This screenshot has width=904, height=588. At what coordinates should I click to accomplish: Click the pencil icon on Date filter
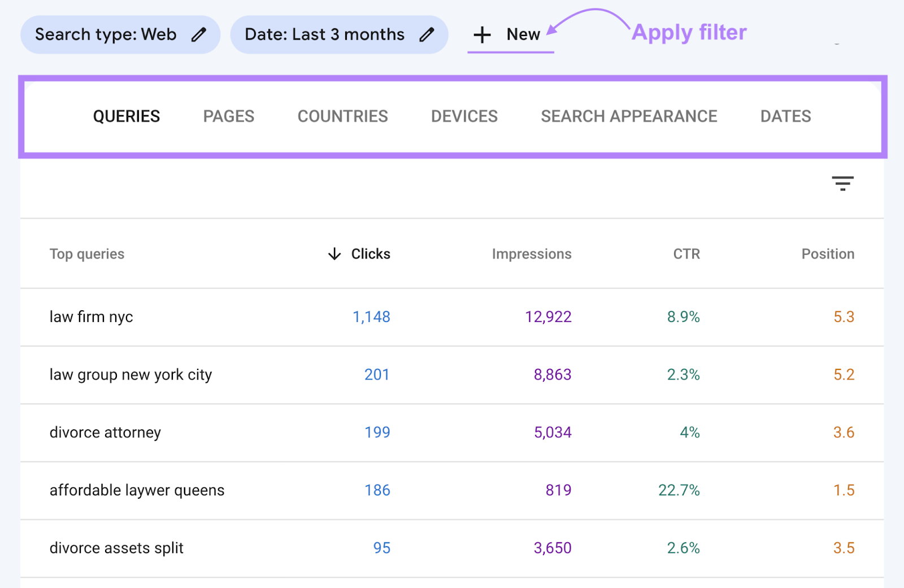click(x=427, y=35)
